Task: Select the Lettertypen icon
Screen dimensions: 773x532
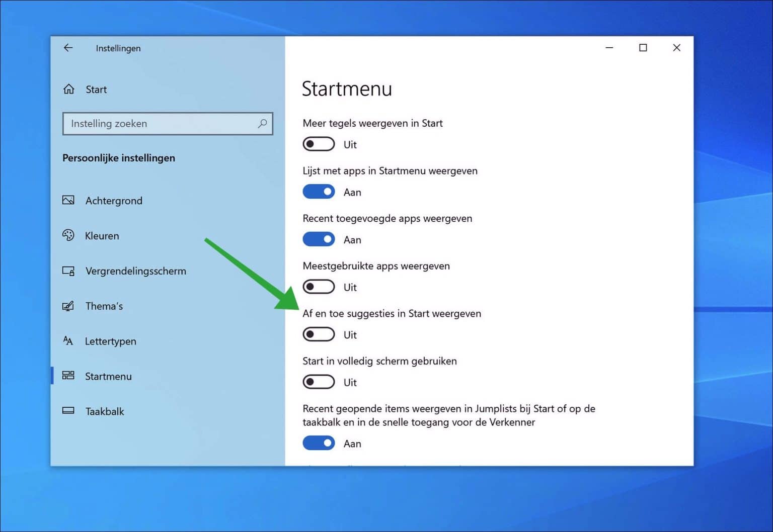Action: (68, 341)
